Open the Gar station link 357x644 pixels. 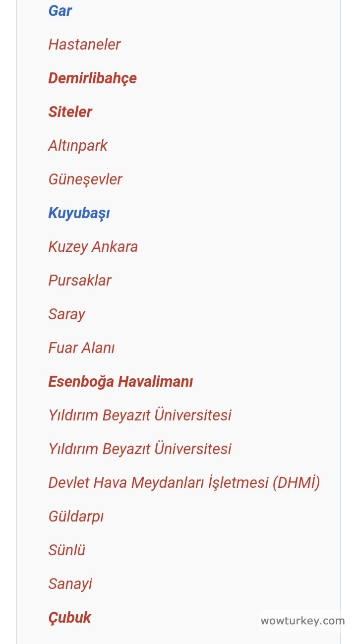coord(60,11)
